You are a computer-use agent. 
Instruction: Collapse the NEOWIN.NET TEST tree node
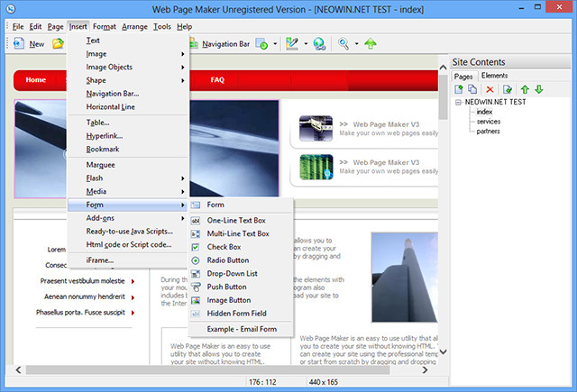click(458, 103)
